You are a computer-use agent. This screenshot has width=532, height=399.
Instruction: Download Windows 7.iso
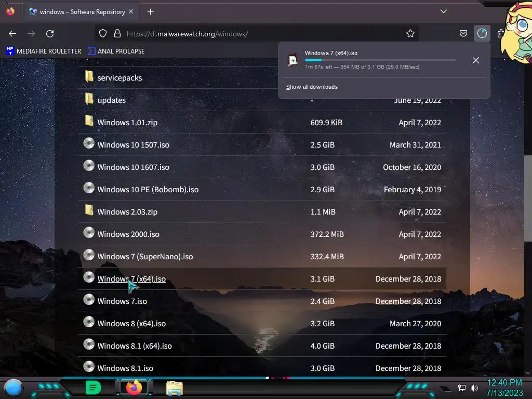point(122,301)
